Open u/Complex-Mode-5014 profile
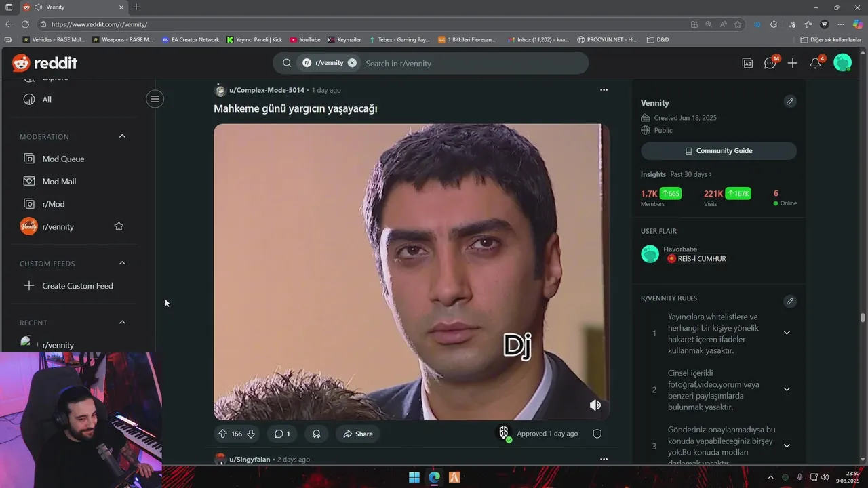868x488 pixels. 267,90
